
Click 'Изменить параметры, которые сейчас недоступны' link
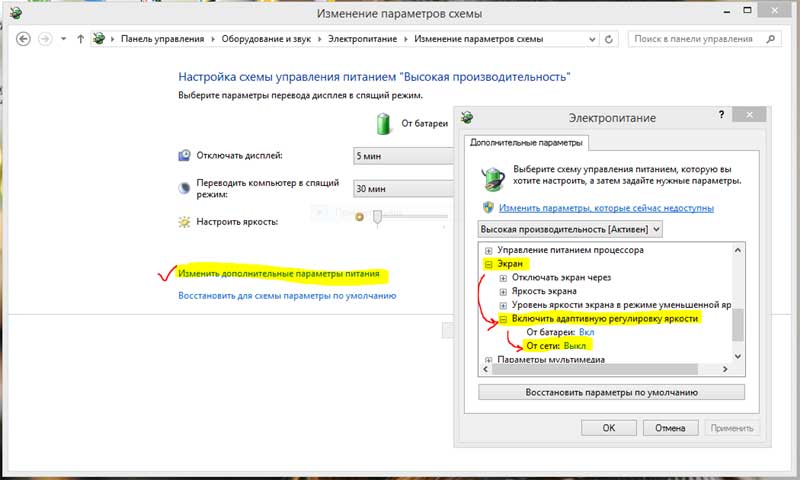[606, 208]
